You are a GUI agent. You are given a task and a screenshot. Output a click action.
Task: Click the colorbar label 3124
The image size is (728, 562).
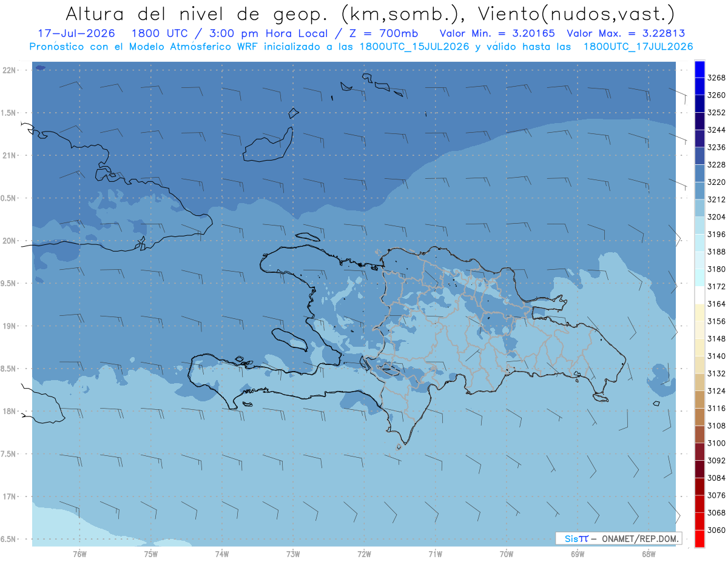[716, 391]
